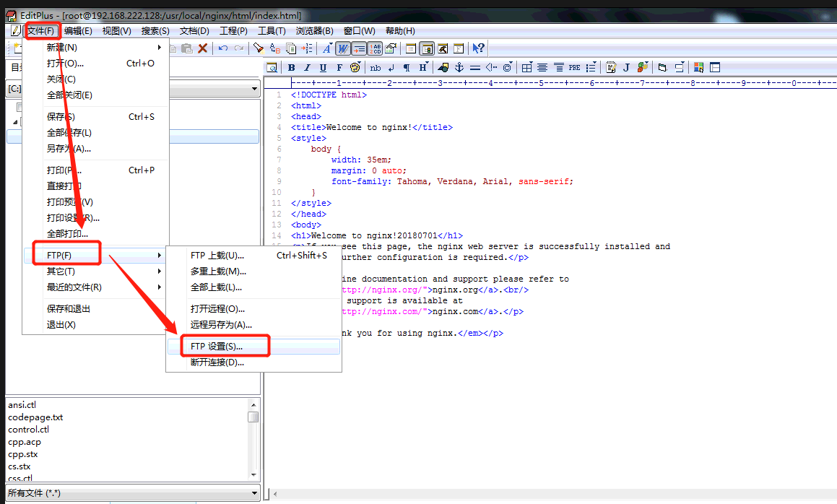Click the colored window squares icon
The height and width of the screenshot is (504, 837).
click(699, 67)
